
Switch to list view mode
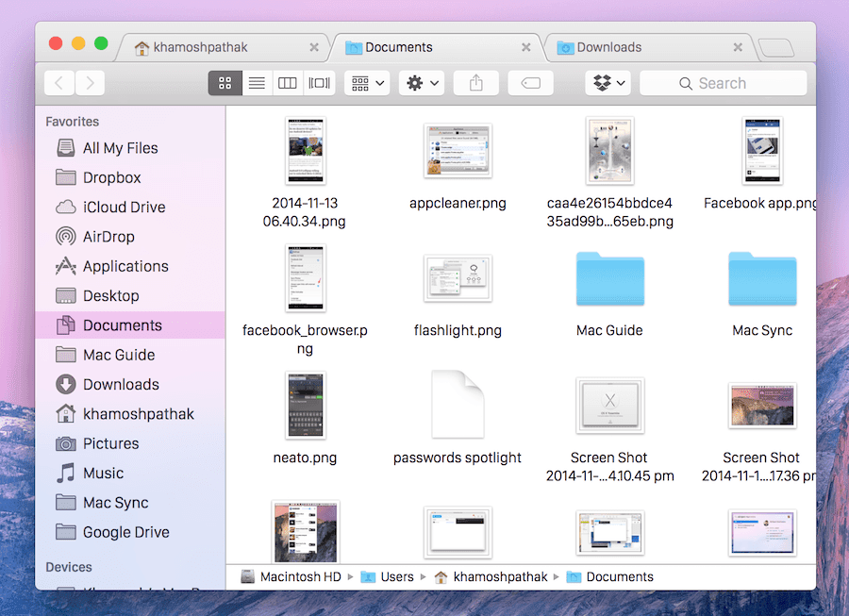pos(257,83)
